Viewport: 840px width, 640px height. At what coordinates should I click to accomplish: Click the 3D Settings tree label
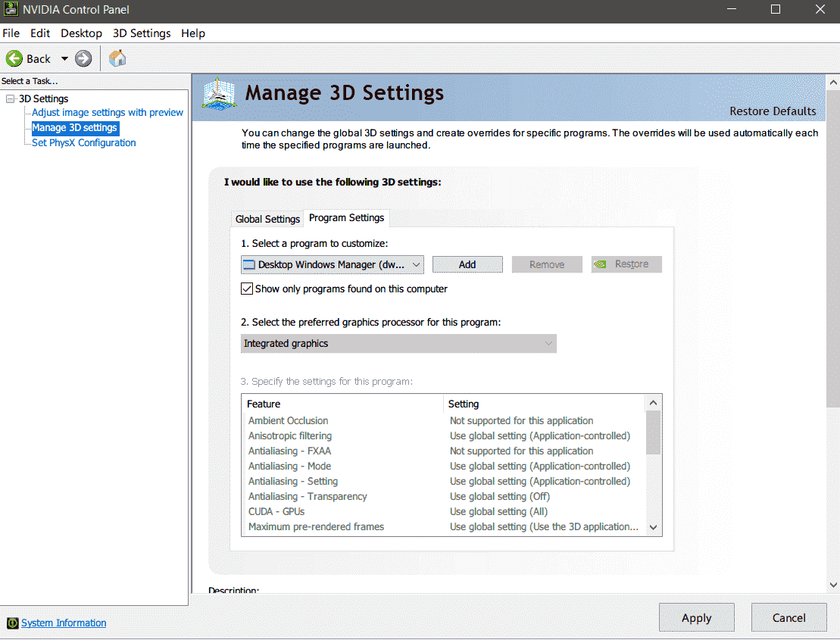click(x=43, y=98)
